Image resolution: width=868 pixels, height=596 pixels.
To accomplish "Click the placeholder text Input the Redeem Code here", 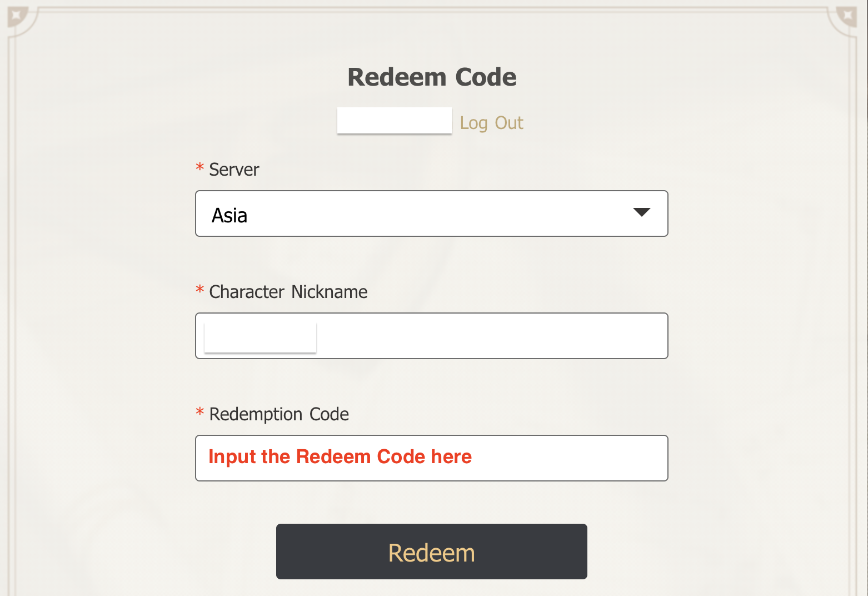I will tap(340, 456).
